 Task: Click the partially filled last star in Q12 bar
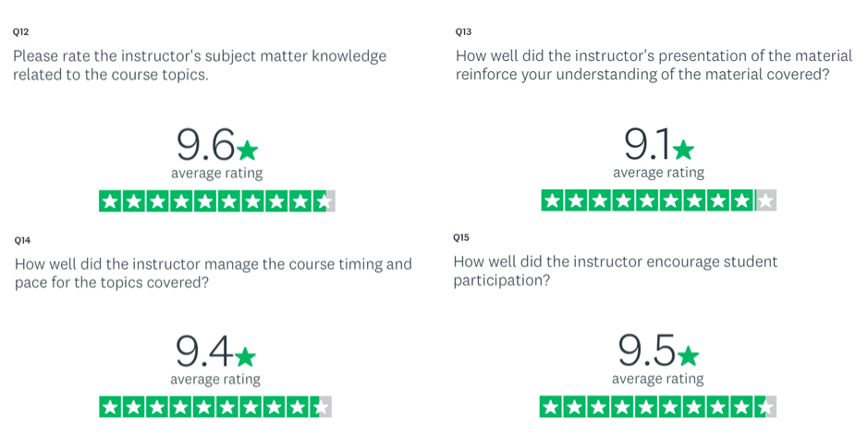[324, 200]
